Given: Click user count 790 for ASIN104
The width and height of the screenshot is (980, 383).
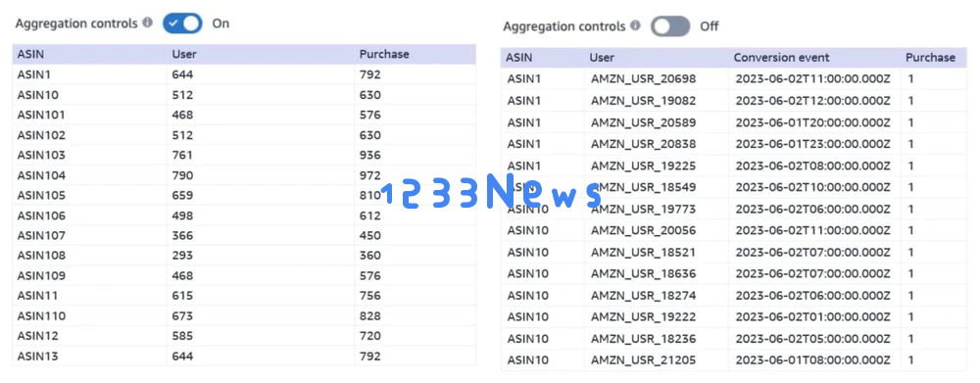Looking at the screenshot, I should tap(182, 175).
